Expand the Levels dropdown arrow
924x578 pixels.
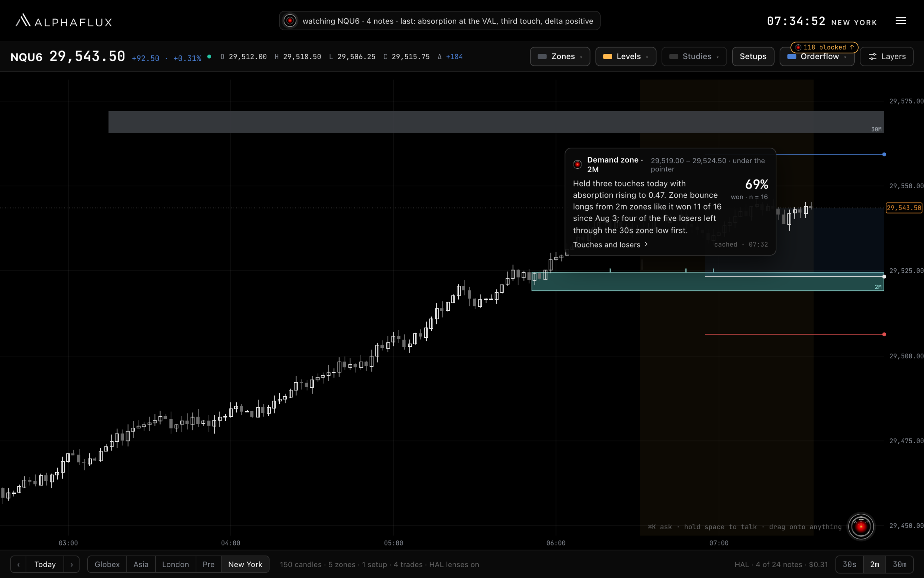pyautogui.click(x=647, y=57)
